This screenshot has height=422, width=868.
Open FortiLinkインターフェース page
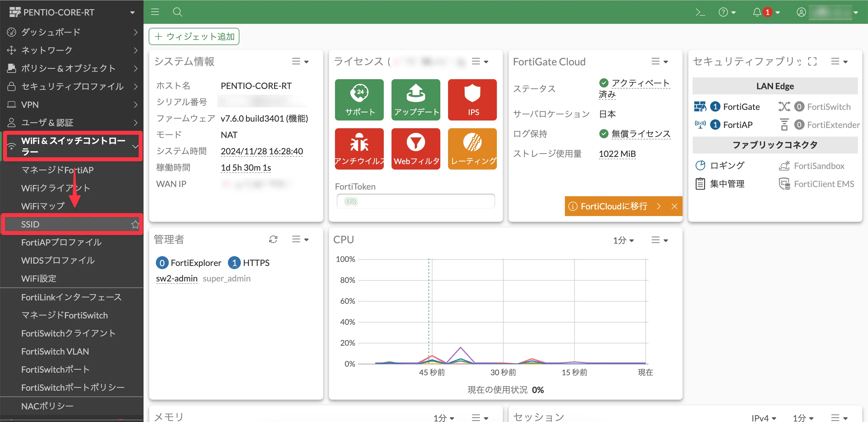point(72,297)
